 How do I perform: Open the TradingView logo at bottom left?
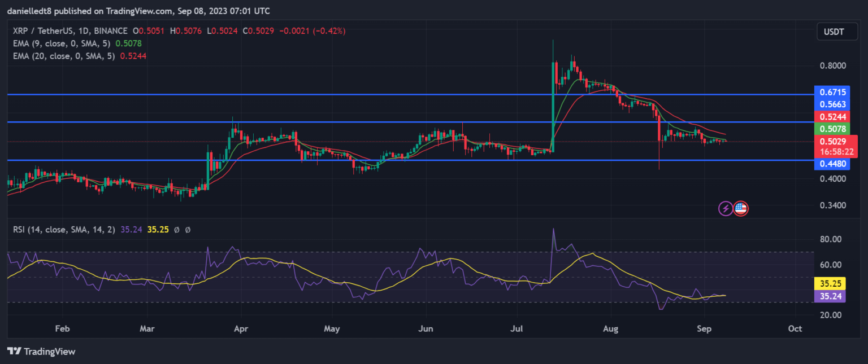[41, 351]
